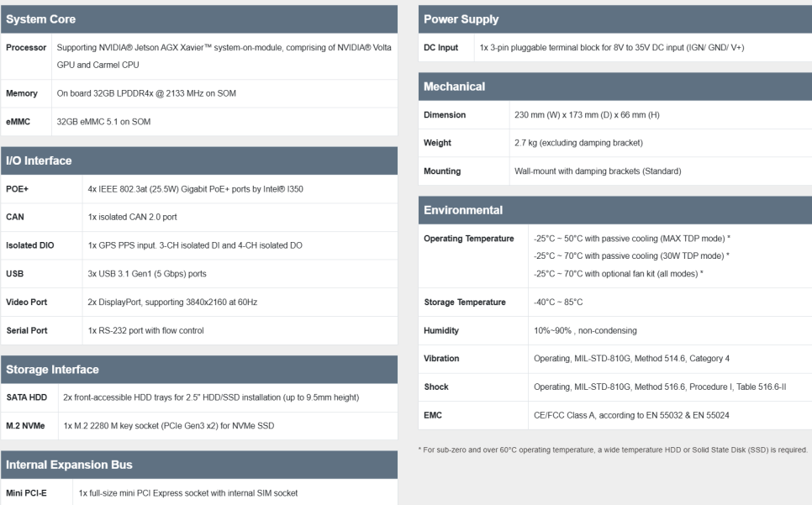Select the Mechanical section header

coord(456,86)
